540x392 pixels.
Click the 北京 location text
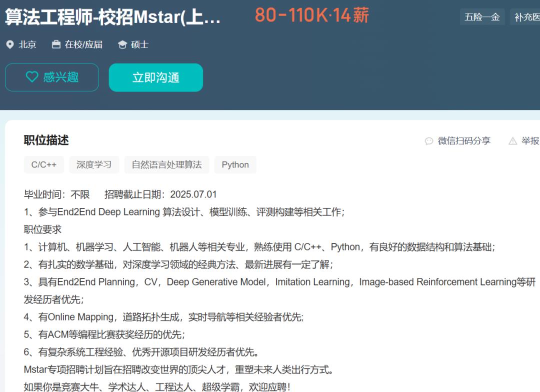click(x=27, y=44)
